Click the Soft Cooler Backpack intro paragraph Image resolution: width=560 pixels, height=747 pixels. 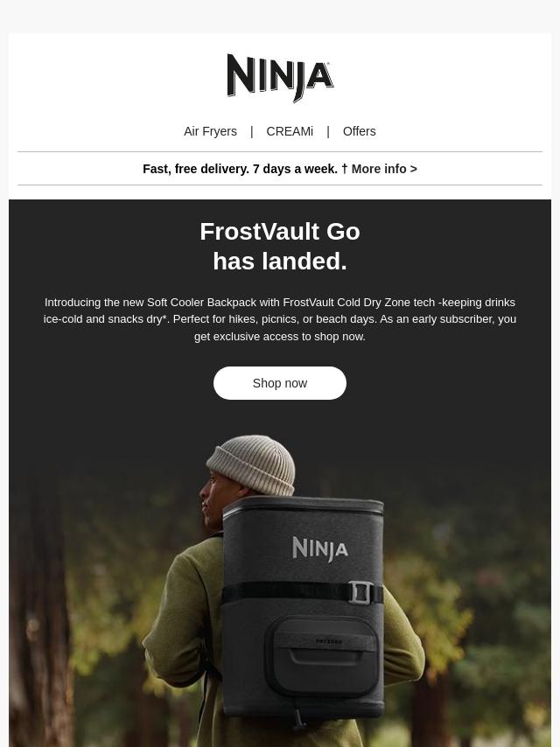pos(280,319)
